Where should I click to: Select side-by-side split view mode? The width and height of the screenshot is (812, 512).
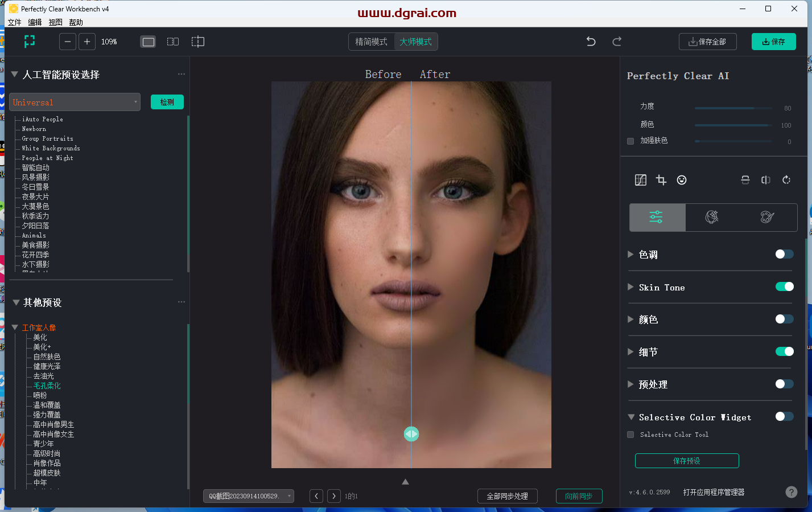pos(173,42)
